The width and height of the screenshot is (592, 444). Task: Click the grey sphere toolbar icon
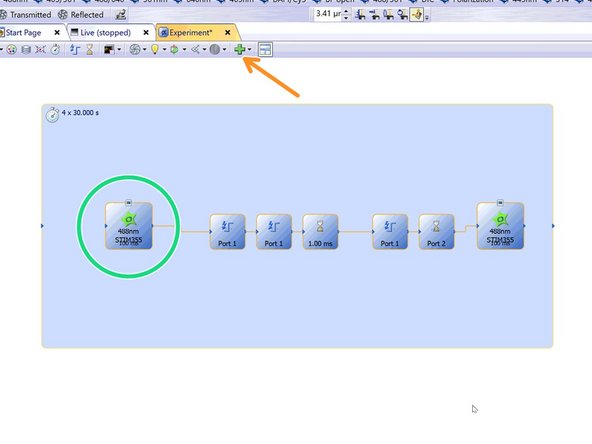(x=214, y=49)
